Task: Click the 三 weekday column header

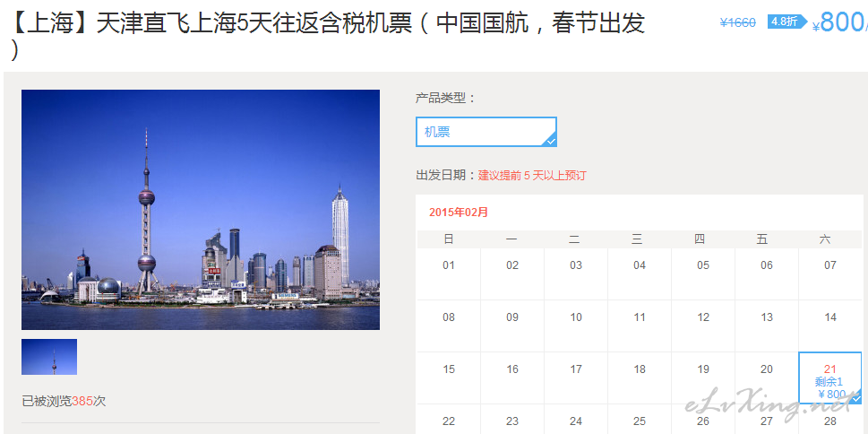Action: point(637,239)
